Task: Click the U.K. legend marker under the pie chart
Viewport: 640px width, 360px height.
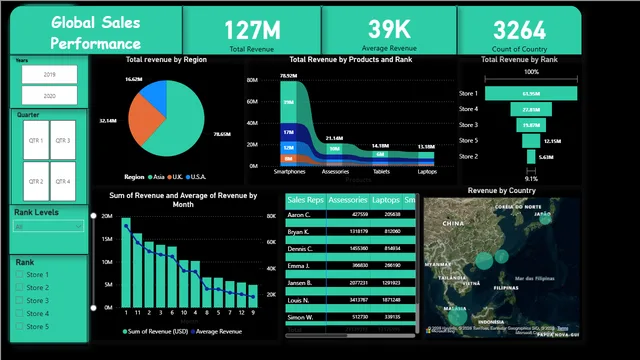Action: (x=169, y=177)
